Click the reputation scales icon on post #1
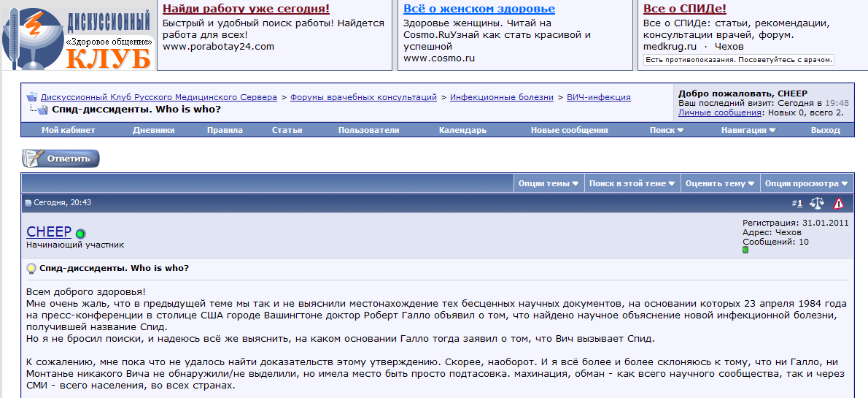This screenshot has width=868, height=398. [x=817, y=203]
